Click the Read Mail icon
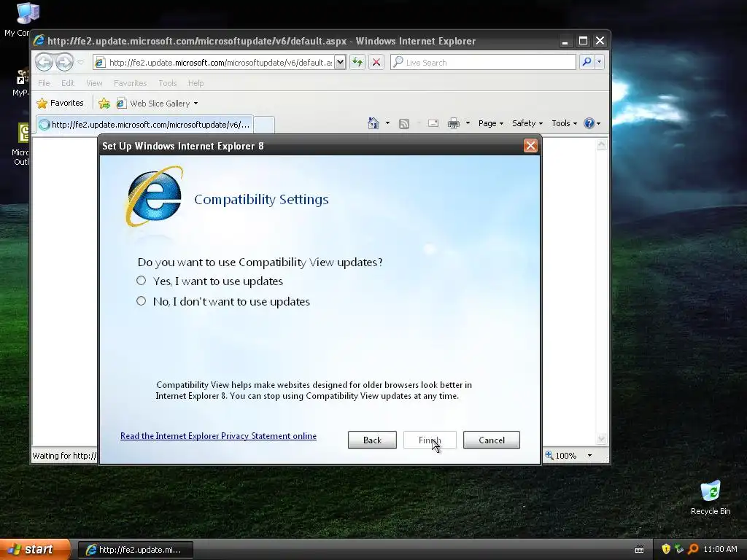The image size is (747, 560). [x=433, y=123]
